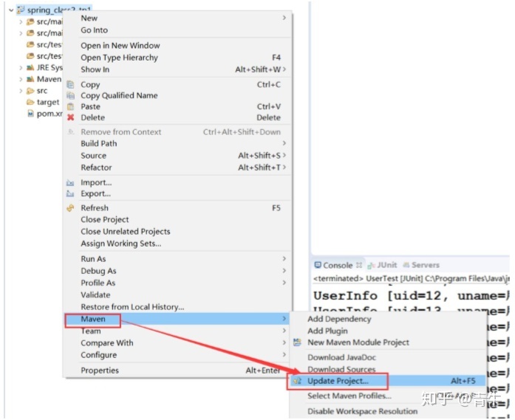Switch to the Console tab
The image size is (515, 420).
coord(338,265)
